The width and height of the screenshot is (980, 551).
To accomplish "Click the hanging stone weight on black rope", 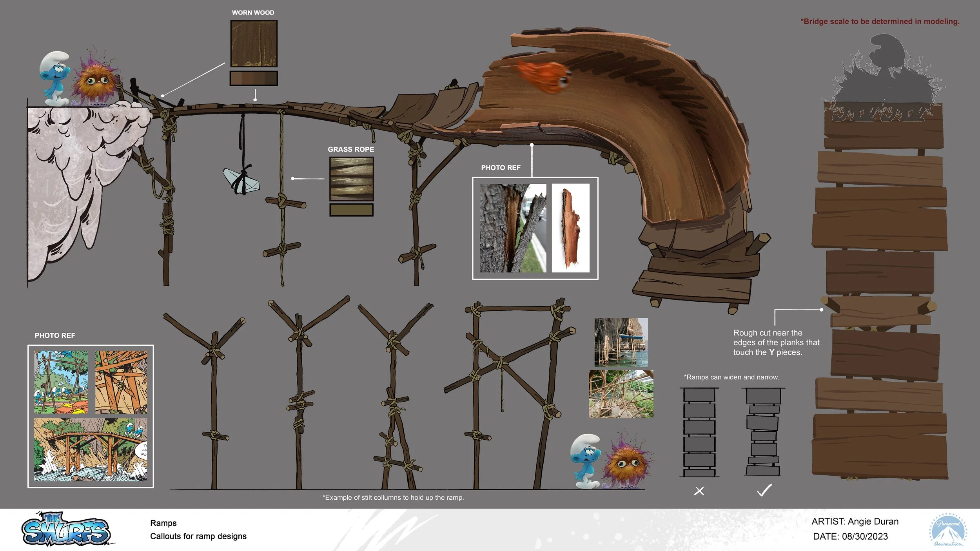I will coord(241,181).
